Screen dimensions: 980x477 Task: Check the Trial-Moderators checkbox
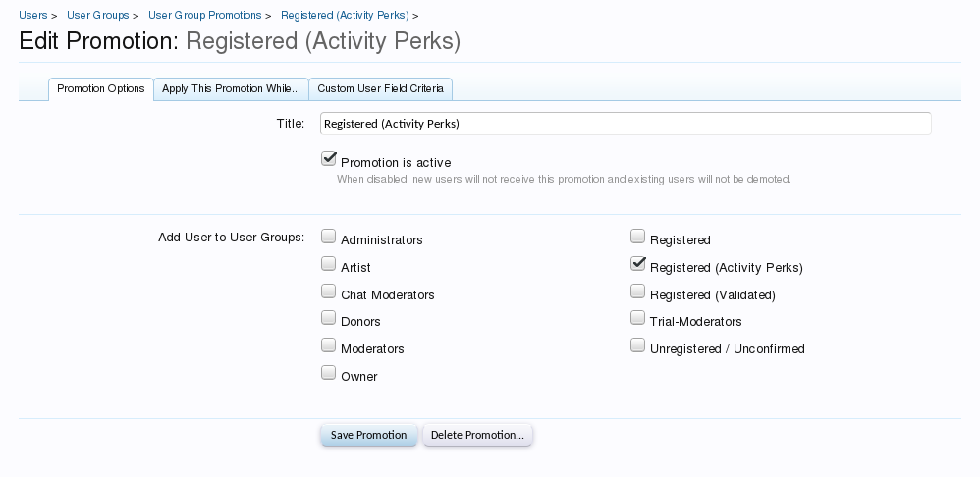tap(638, 318)
